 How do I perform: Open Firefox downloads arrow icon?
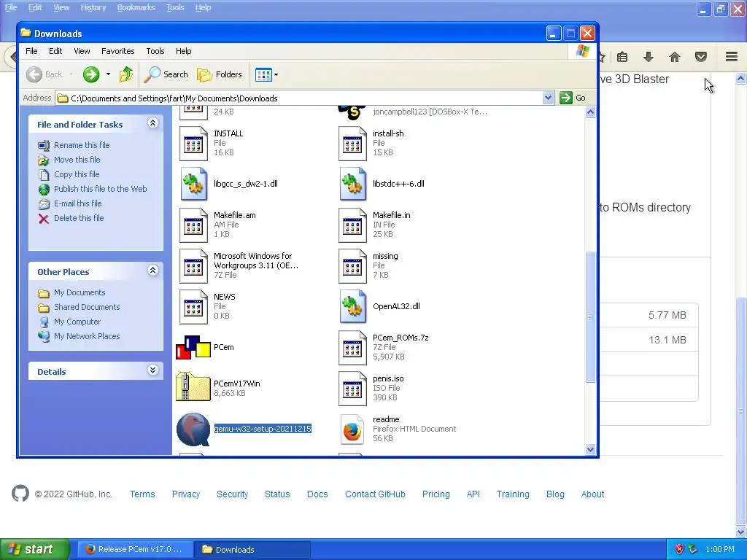click(x=648, y=57)
